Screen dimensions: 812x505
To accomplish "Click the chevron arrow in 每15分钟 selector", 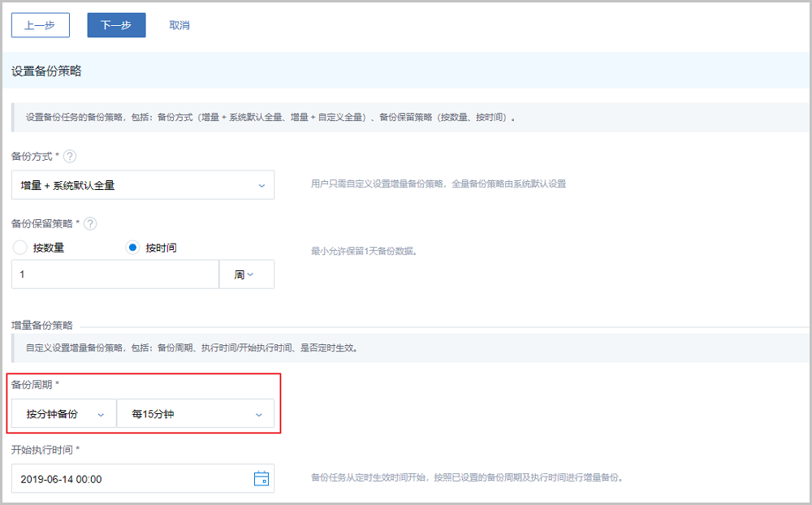I will coord(259,415).
